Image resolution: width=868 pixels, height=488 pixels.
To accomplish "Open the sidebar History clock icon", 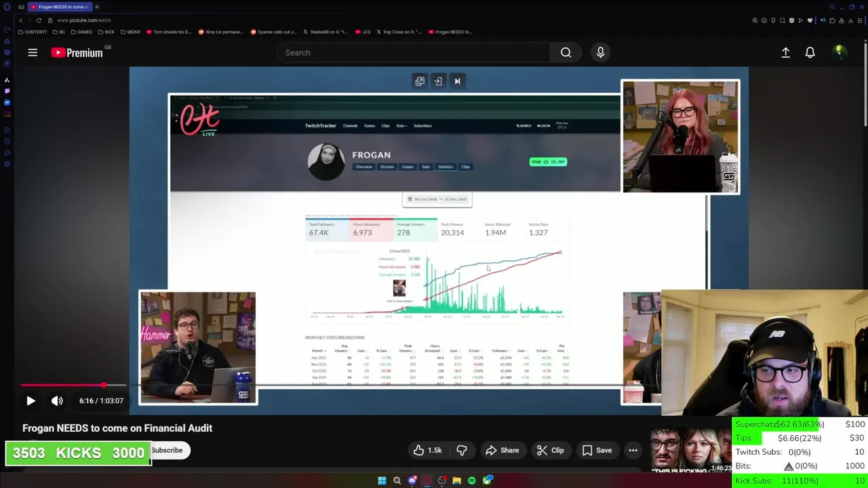I will tap(7, 141).
